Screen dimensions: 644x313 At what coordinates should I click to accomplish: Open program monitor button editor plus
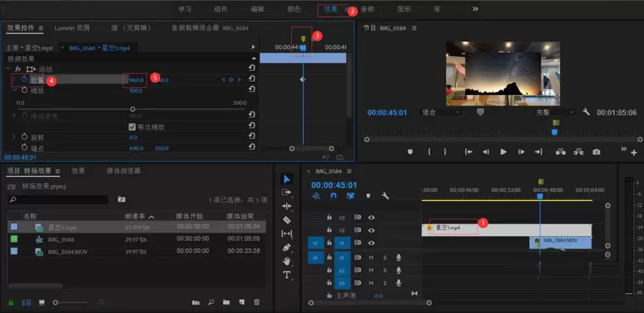coord(634,153)
